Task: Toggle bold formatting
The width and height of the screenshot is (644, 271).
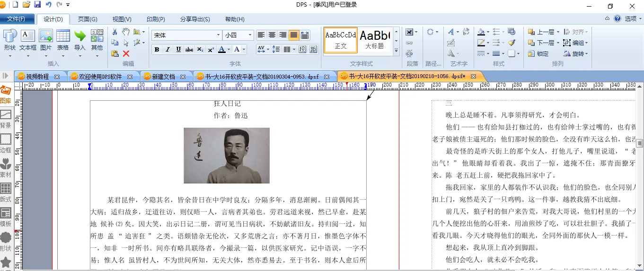Action: tap(157, 50)
